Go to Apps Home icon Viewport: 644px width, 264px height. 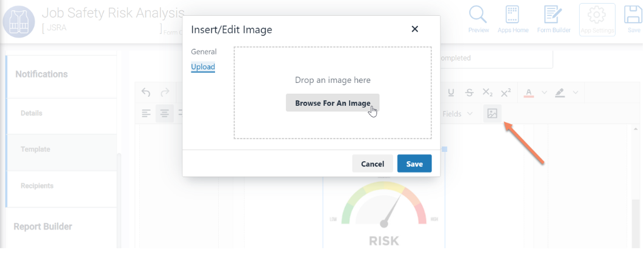[513, 19]
